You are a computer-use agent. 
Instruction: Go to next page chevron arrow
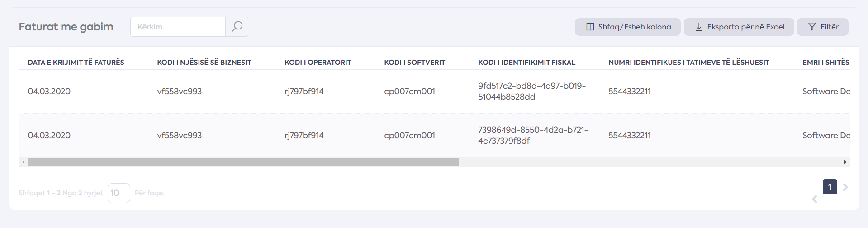(x=845, y=187)
